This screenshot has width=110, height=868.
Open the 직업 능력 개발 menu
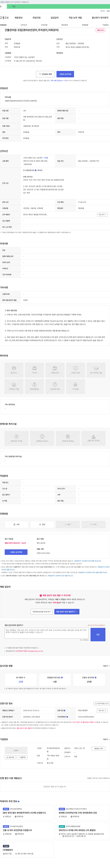coord(75,17)
